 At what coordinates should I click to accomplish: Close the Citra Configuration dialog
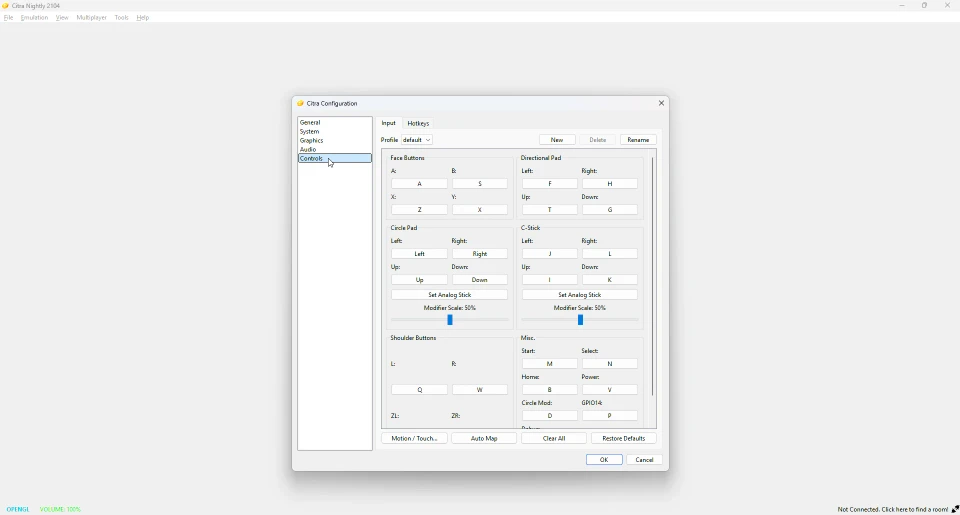661,103
